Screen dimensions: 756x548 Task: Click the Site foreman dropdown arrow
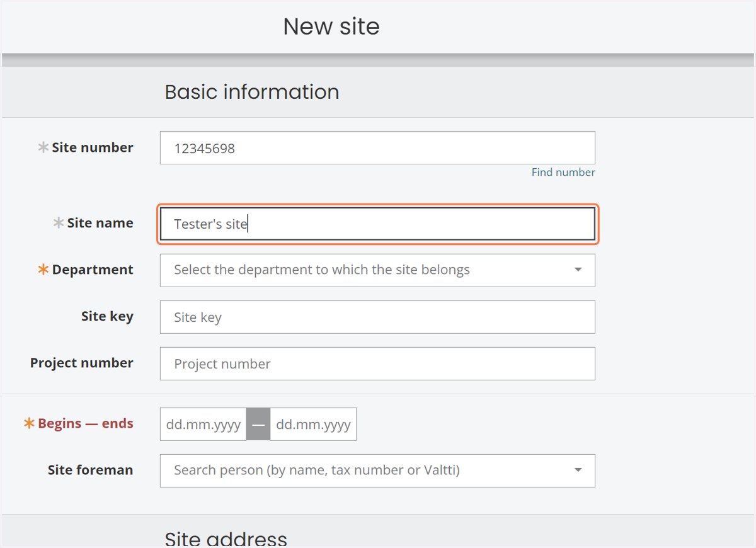578,471
